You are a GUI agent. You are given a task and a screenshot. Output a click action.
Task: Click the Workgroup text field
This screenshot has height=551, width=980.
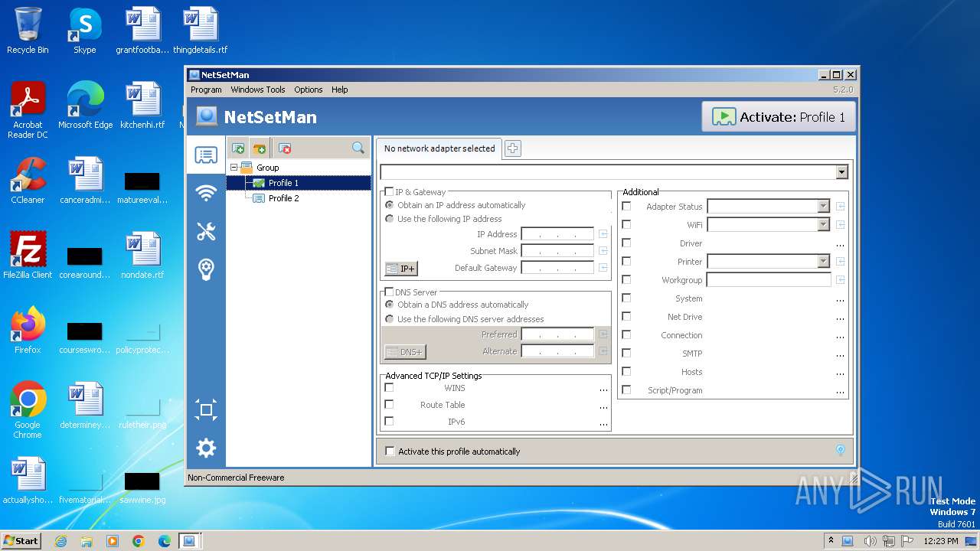(x=769, y=280)
